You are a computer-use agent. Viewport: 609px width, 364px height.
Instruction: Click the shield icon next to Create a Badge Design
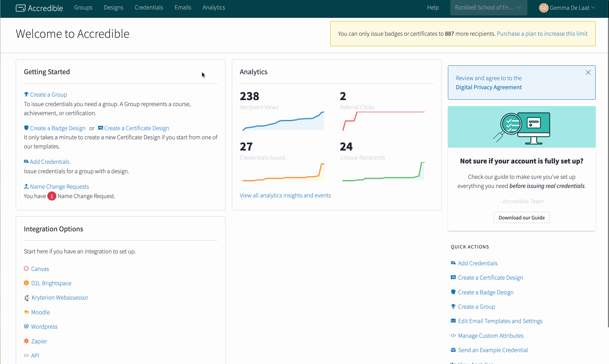26,128
